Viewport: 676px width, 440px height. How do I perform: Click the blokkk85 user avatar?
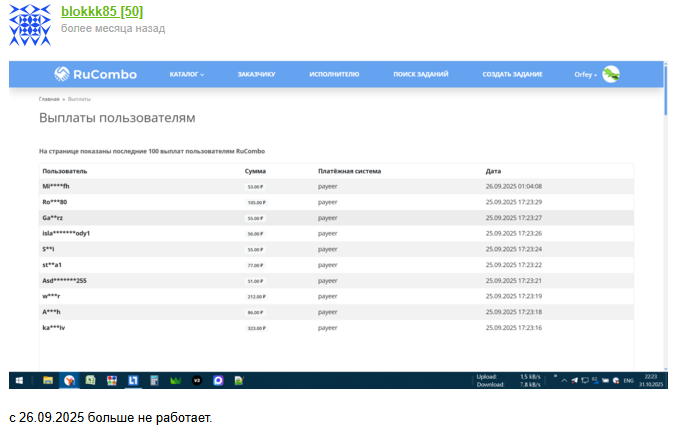[x=29, y=25]
